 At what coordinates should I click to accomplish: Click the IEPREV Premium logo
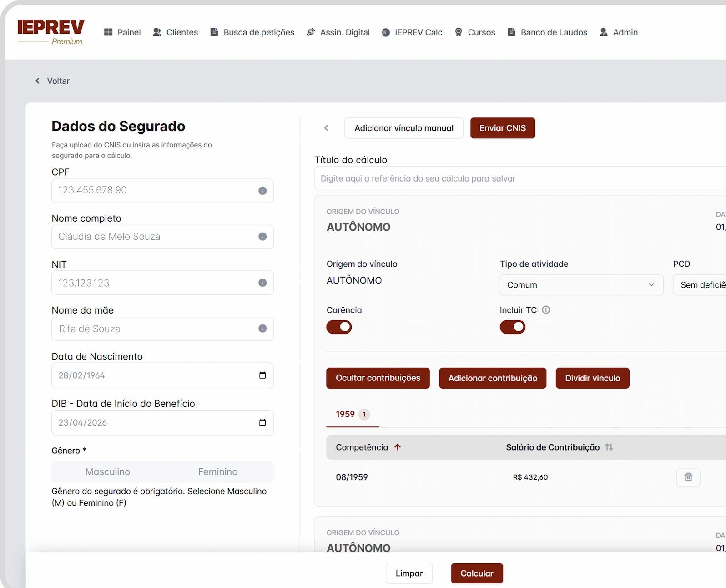pyautogui.click(x=51, y=32)
